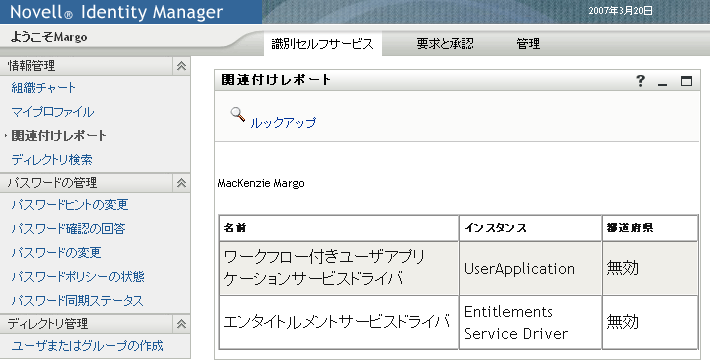Click the インスタンス column header
Image resolution: width=710 pixels, height=360 pixels.
tap(530, 228)
